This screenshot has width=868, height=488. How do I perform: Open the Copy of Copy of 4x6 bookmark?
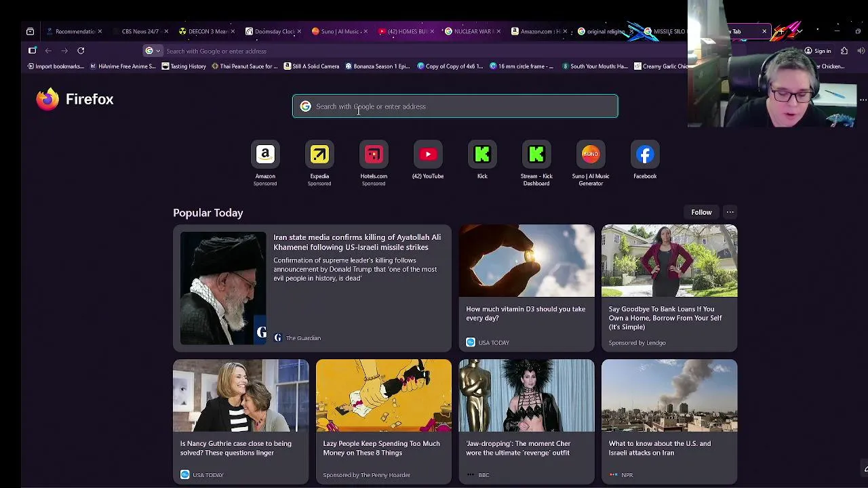tap(450, 66)
